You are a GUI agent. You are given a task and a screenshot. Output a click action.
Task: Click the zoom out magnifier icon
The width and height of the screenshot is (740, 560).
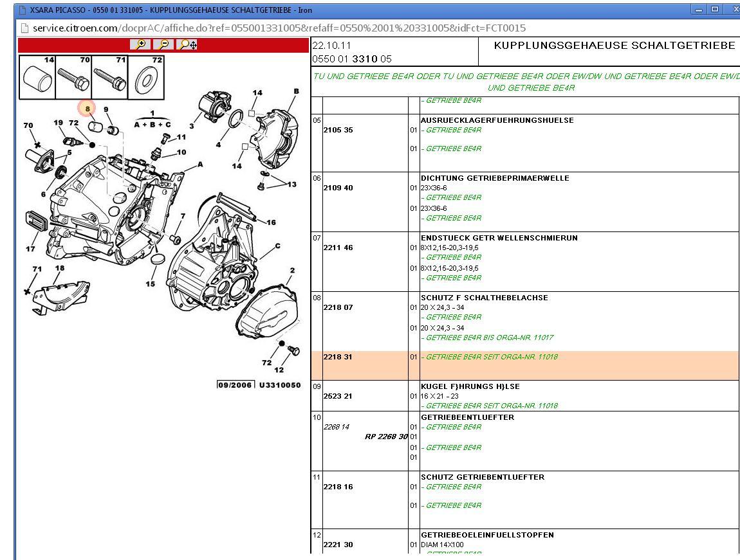click(x=163, y=45)
